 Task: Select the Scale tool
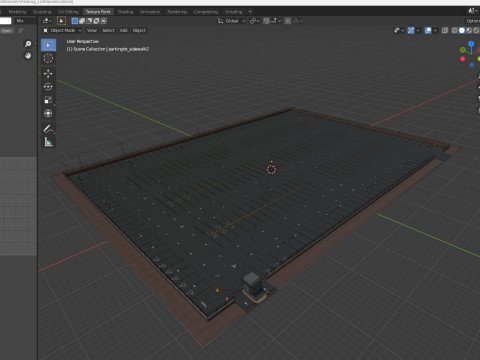pos(48,100)
